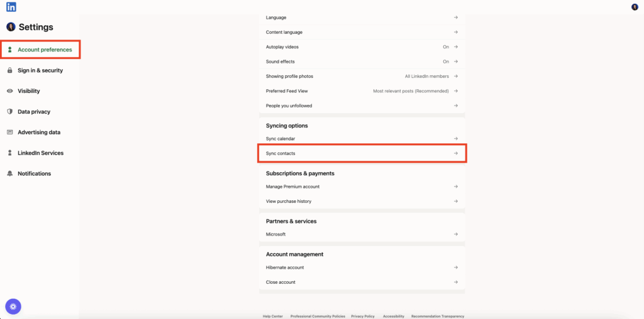Open the profile avatar at top right
Screen dimensions: 644x319
[x=635, y=7]
